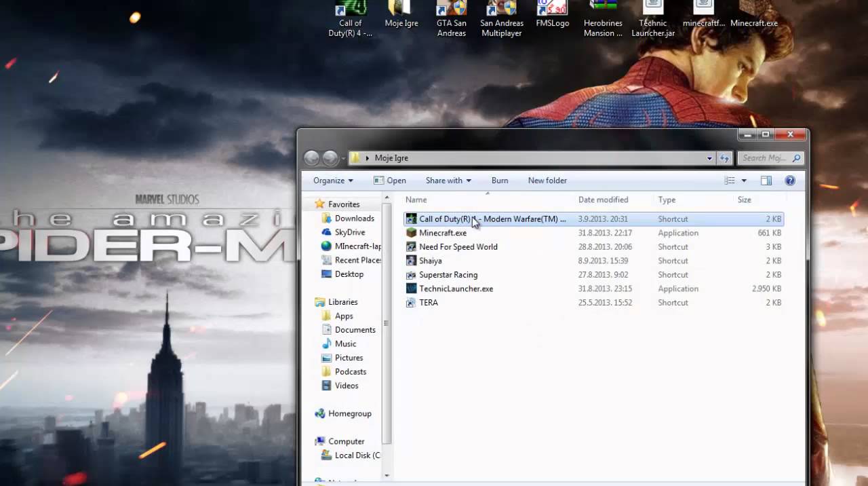Viewport: 868px width, 486px height.
Task: Expand address bar history dropdown
Action: point(709,158)
